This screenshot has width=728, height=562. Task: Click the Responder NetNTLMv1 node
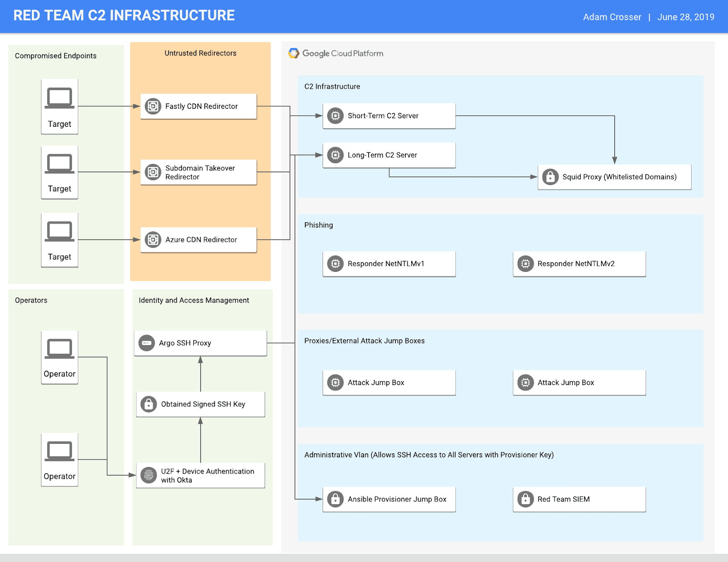[x=389, y=264]
